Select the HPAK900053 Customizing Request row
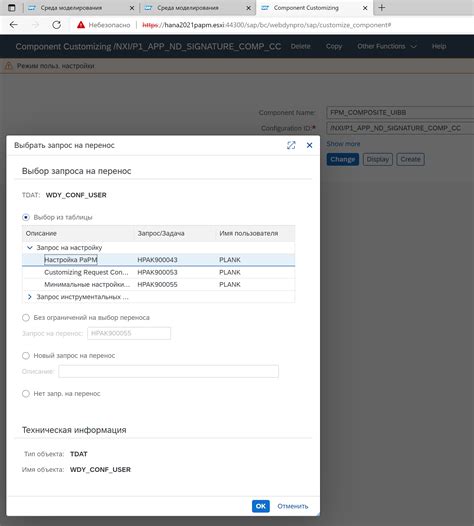Image resolution: width=474 pixels, height=526 pixels. (x=159, y=272)
